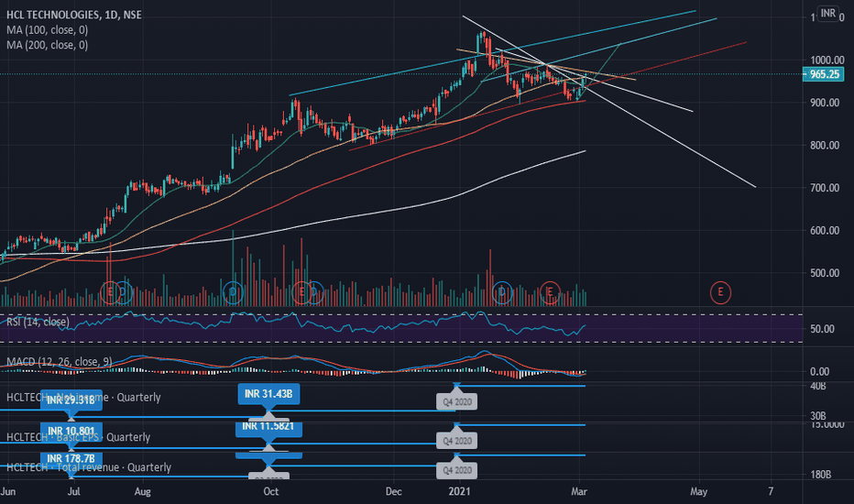
Task: Click the 800.00 price axis label
Action: point(825,146)
